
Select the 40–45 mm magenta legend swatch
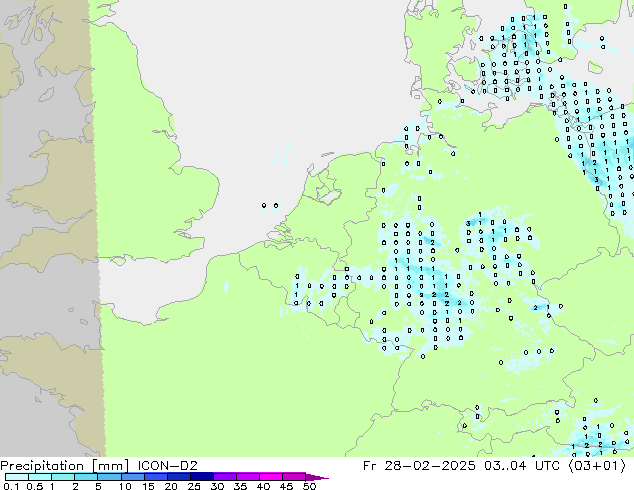[x=271, y=477]
